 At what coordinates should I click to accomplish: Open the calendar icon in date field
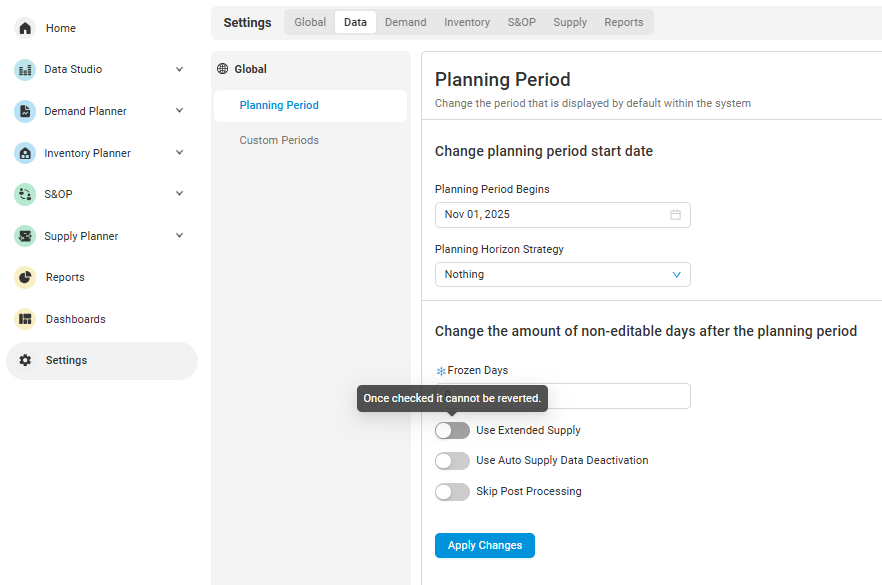pos(675,215)
